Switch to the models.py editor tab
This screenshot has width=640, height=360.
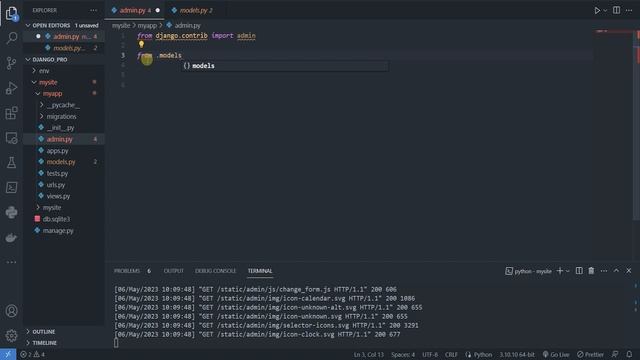click(196, 10)
